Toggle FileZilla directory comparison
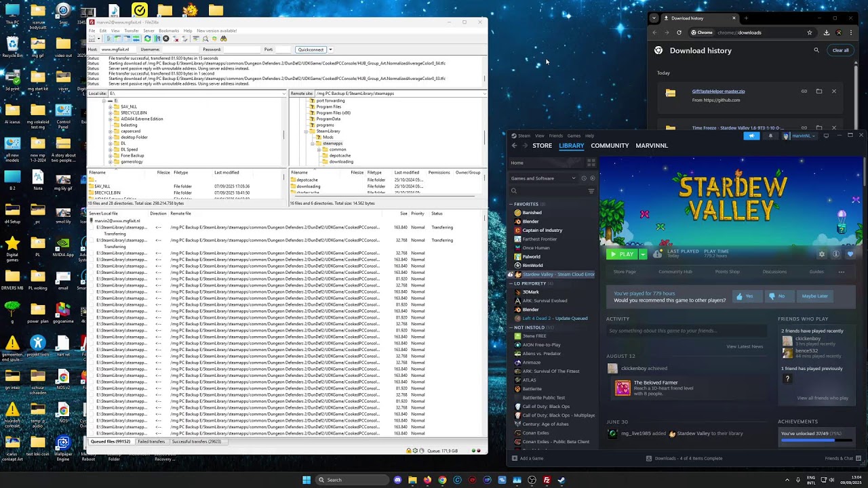Screen dimensions: 868x488 205,39
